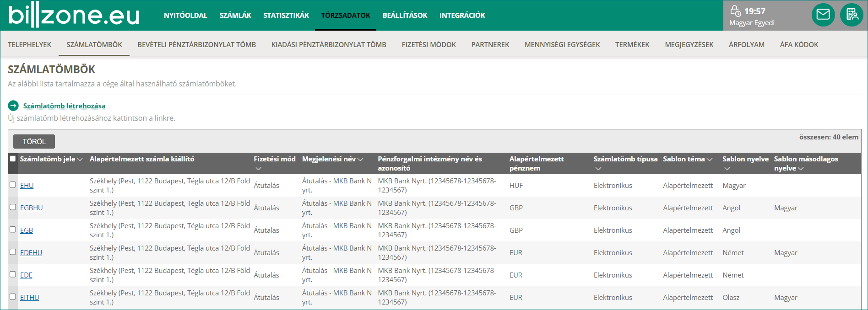The image size is (868, 310).
Task: Switch to the TELEPHELYEK tab
Action: click(x=29, y=44)
